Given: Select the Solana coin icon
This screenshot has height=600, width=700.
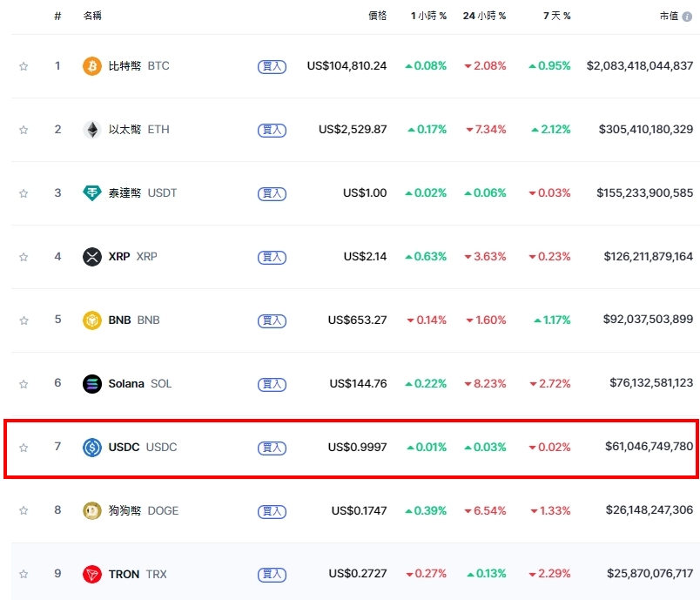Looking at the screenshot, I should (91, 383).
